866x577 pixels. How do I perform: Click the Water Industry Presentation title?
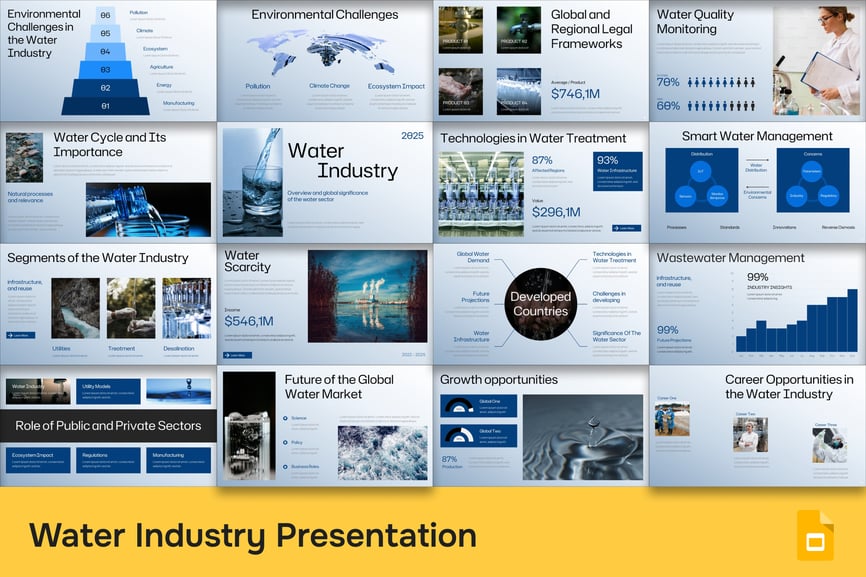click(252, 535)
